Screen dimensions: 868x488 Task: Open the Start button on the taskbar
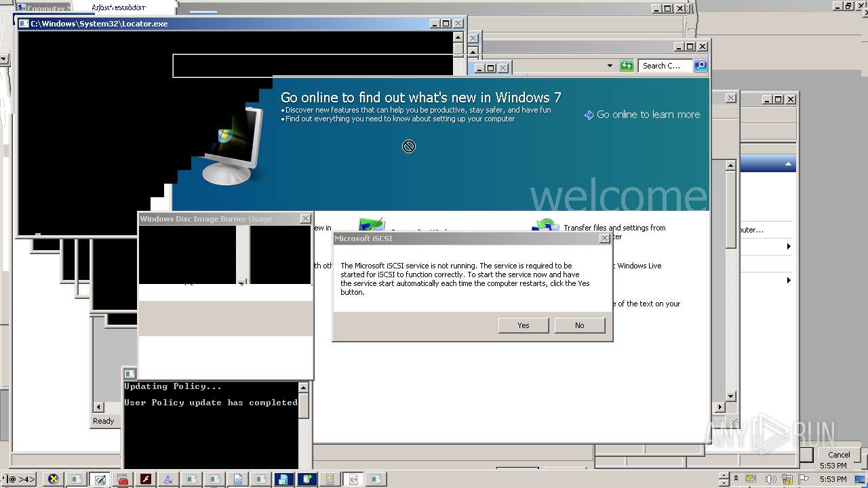[x=19, y=479]
